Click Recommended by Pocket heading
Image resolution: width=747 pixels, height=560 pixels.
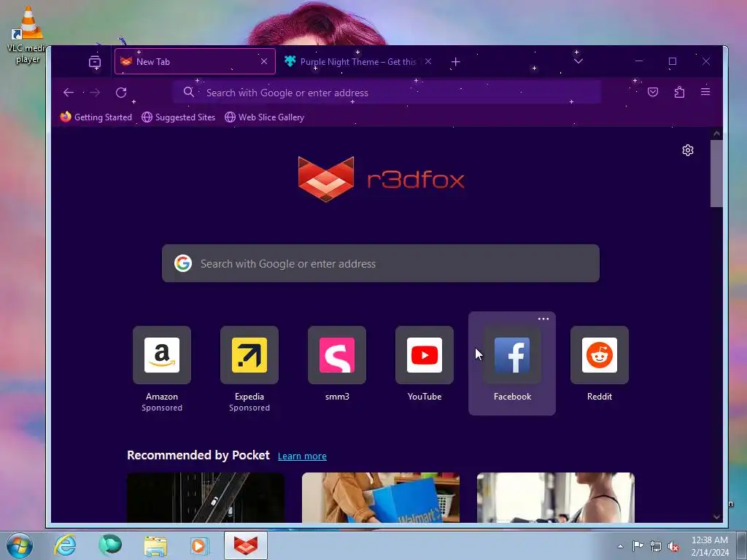point(198,455)
